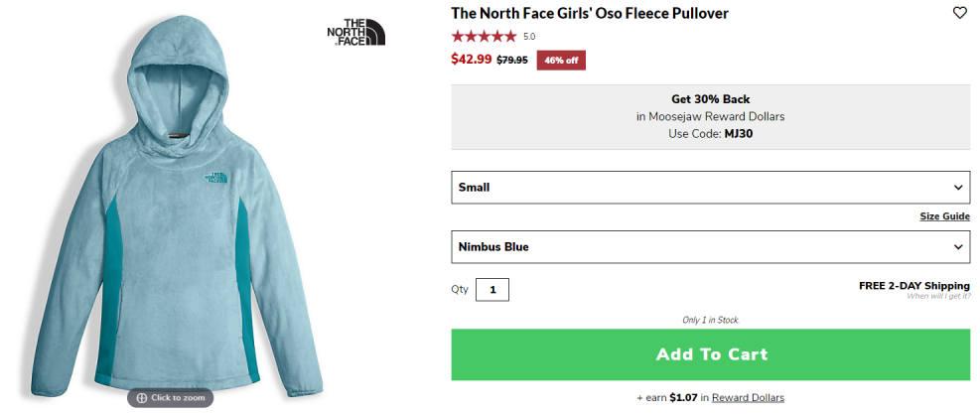Click the $42.99 sale price
This screenshot has height=417, width=980.
471,60
